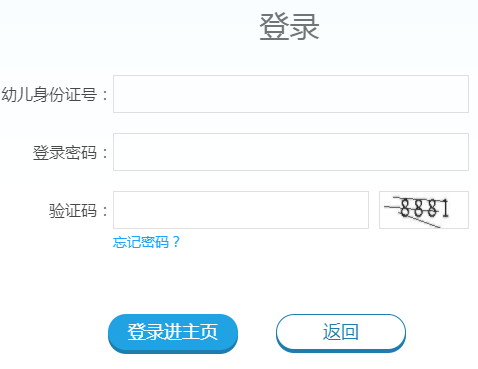Load a new verification code picture
The image size is (478, 369).
(x=424, y=210)
